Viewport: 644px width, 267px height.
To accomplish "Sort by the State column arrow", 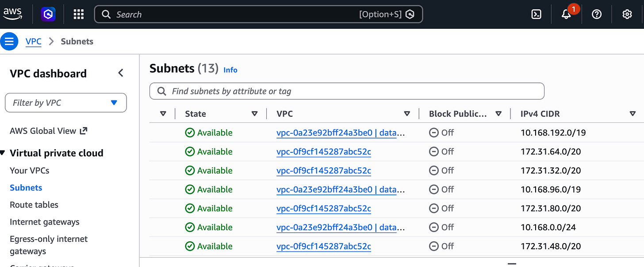I will 254,114.
